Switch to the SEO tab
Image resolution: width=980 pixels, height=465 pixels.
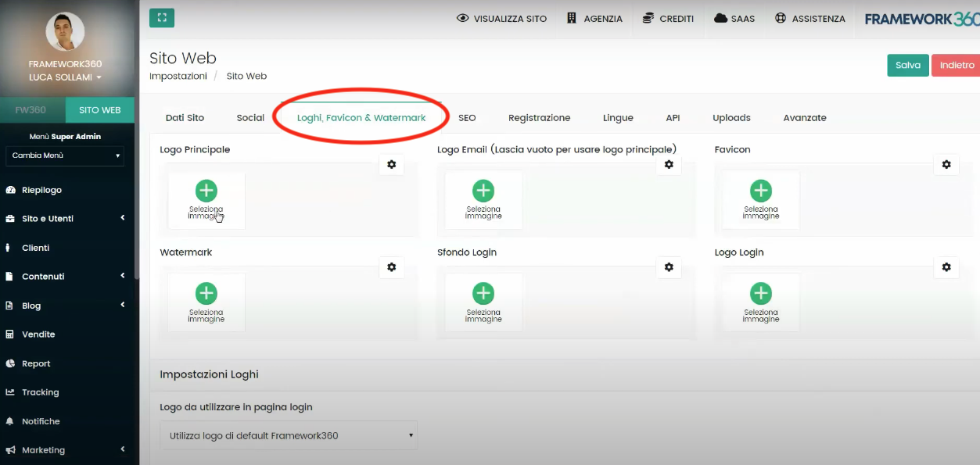[467, 118]
